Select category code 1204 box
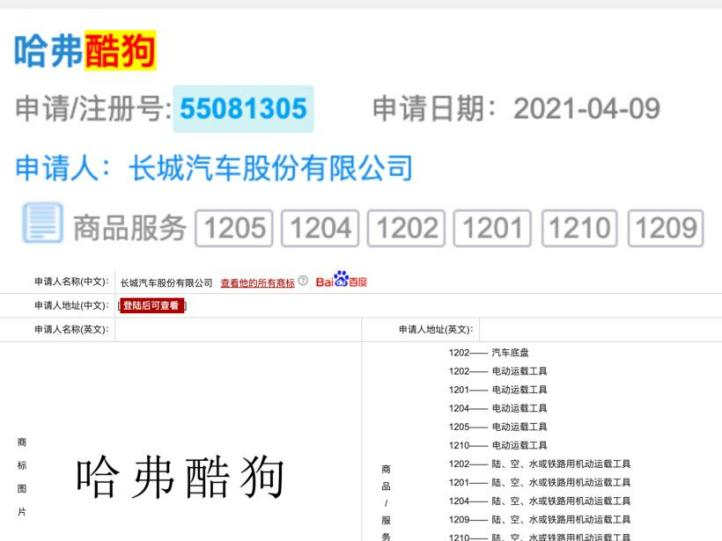Image resolution: width=722 pixels, height=541 pixels. point(320,228)
